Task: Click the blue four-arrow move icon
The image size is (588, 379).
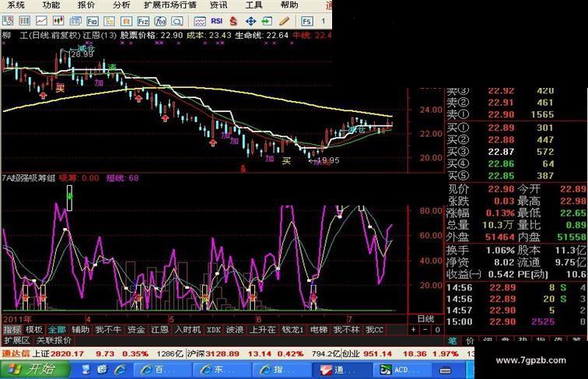Action: 250,21
